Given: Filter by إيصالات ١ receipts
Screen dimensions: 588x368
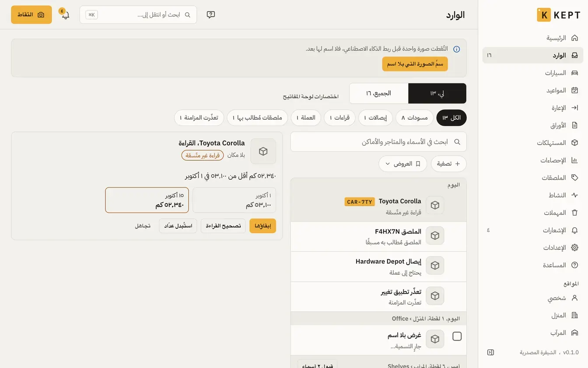Looking at the screenshot, I should [x=375, y=118].
